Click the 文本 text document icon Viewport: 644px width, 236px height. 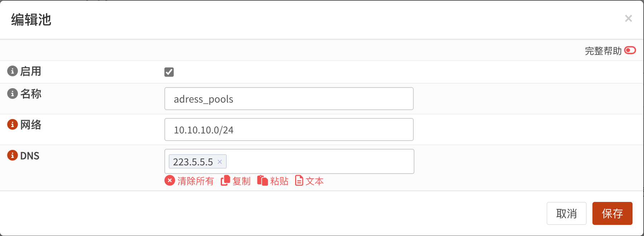click(299, 181)
